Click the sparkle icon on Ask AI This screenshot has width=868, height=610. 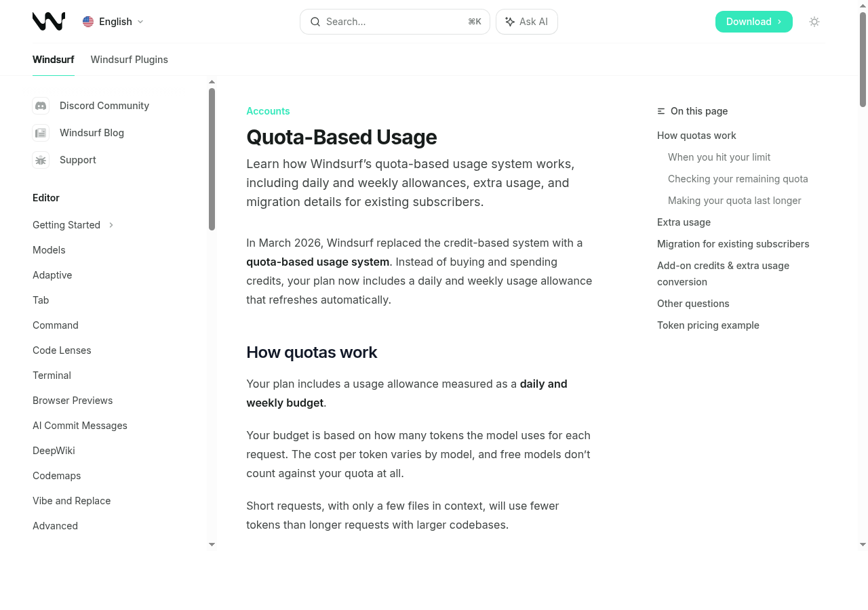point(510,22)
